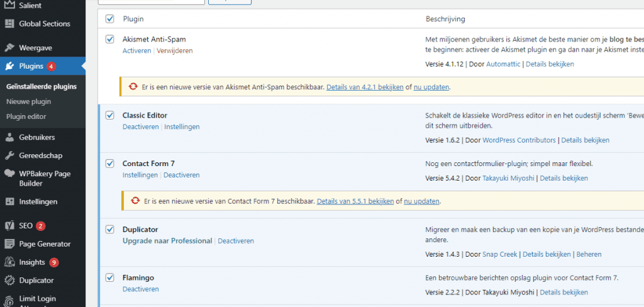Click the Gebruikers person icon
This screenshot has width=644, height=307.
(9, 137)
